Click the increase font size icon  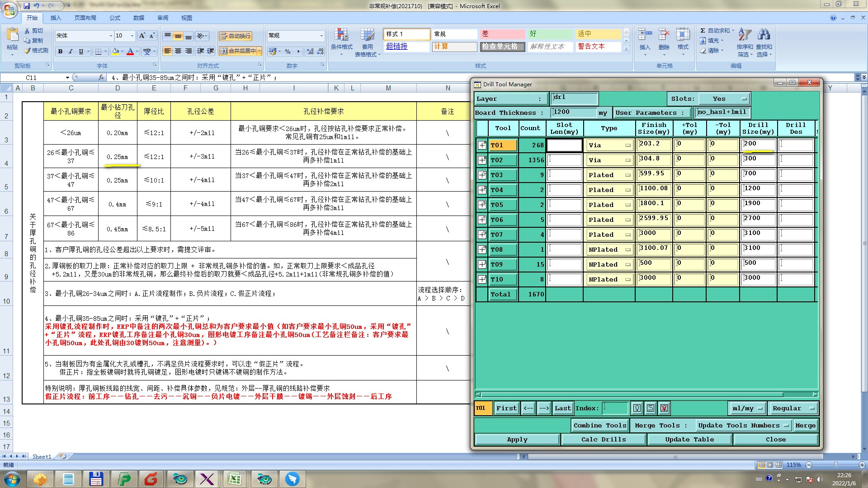click(x=142, y=36)
